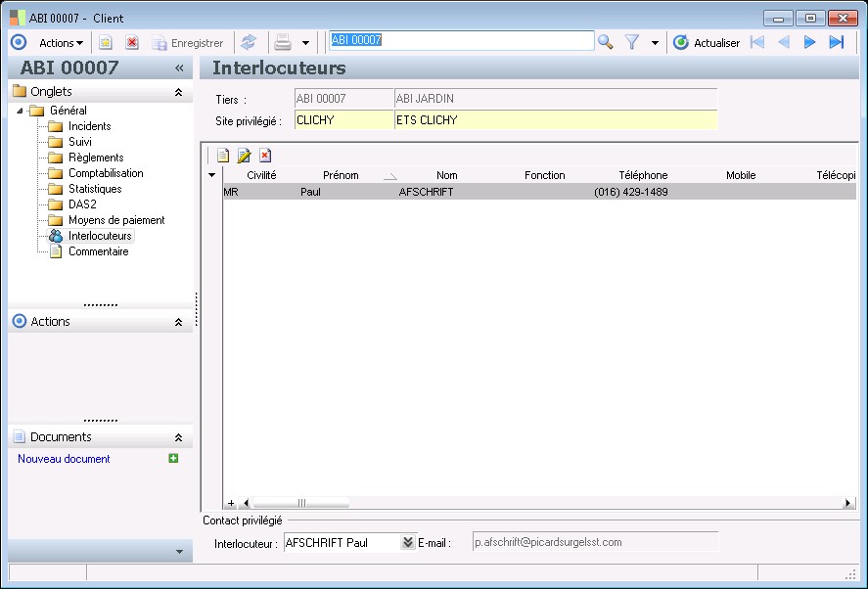Edit the selected interlocuteur with the pencil icon
Image resolution: width=868 pixels, height=589 pixels.
[244, 156]
